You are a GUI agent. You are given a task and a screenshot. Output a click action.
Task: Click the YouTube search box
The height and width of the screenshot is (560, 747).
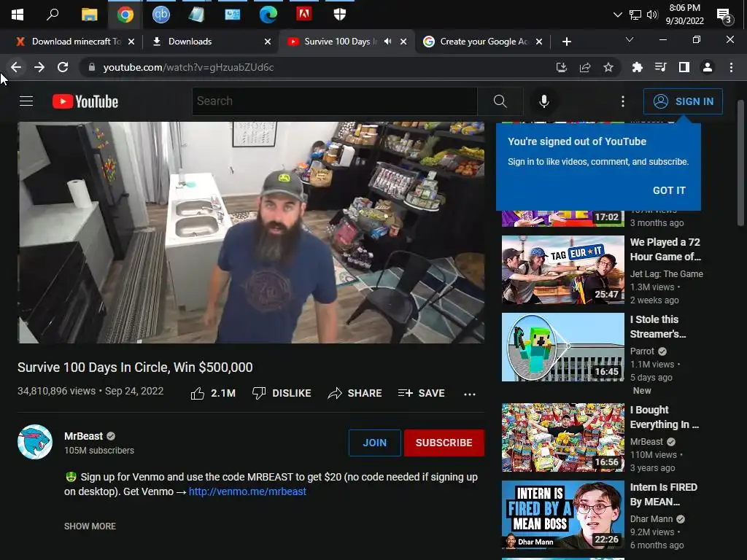(334, 101)
